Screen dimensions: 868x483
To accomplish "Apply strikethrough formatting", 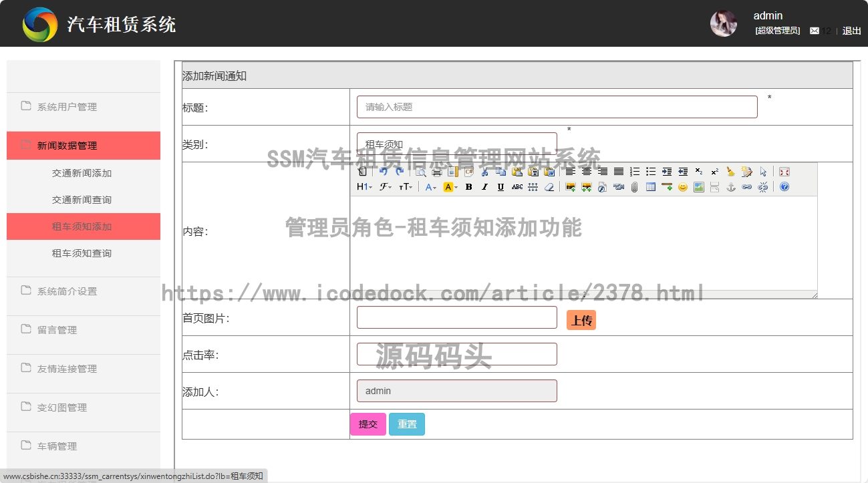I will point(517,187).
